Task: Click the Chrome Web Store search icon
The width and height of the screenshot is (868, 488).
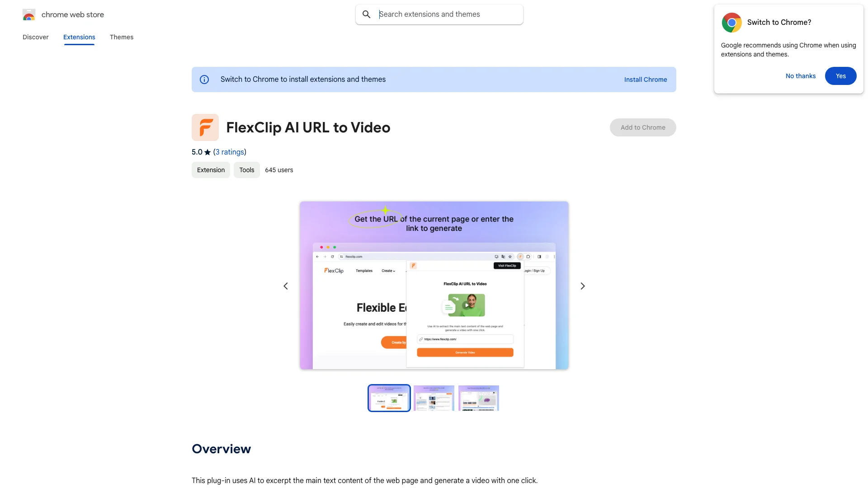Action: tap(366, 14)
